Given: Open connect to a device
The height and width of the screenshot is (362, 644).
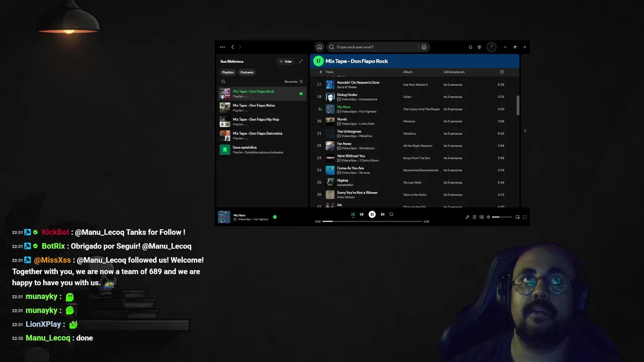Looking at the screenshot, I should (481, 217).
